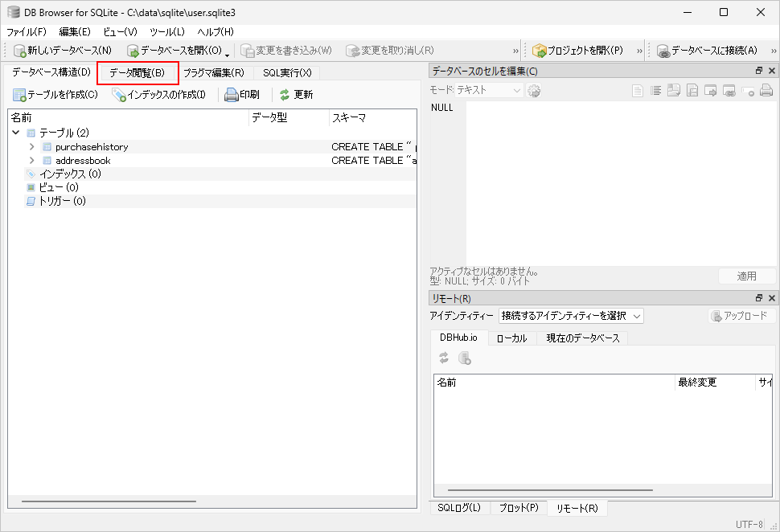Open the アイデンティティー identity dropdown

571,316
